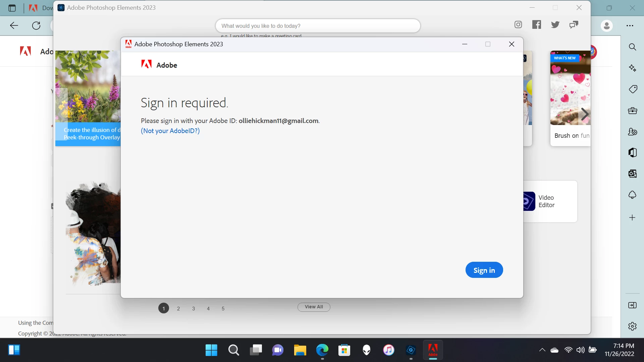Click the browser profile avatar
Viewport: 644px width, 362px height.
[x=606, y=26]
